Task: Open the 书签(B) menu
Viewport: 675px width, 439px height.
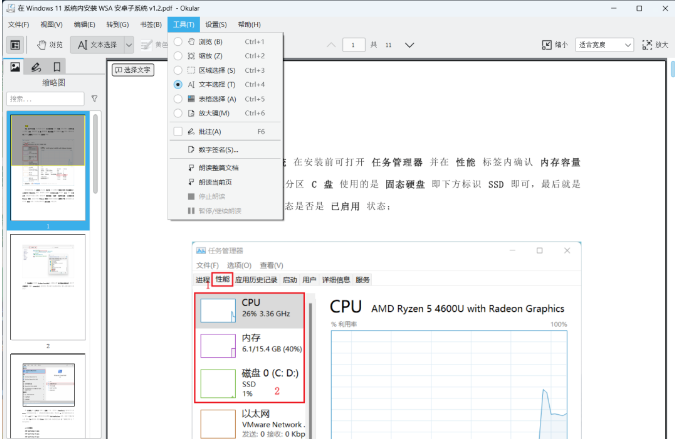Action: click(151, 25)
